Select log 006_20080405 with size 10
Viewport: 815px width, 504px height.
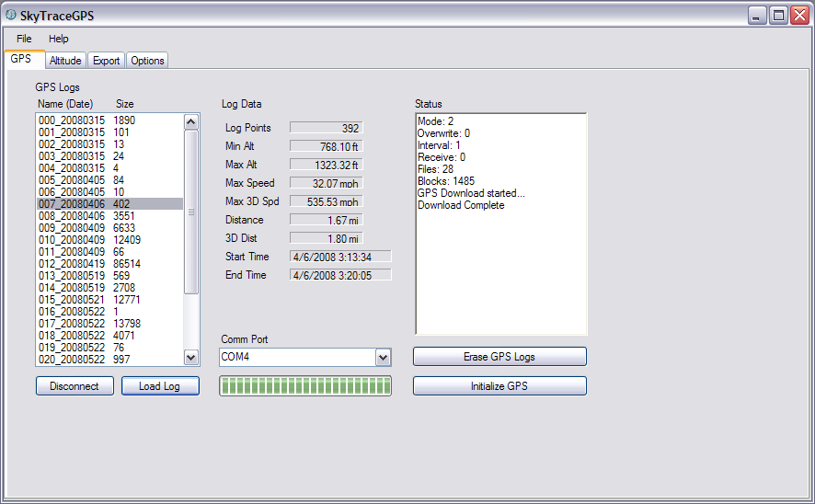pyautogui.click(x=109, y=191)
